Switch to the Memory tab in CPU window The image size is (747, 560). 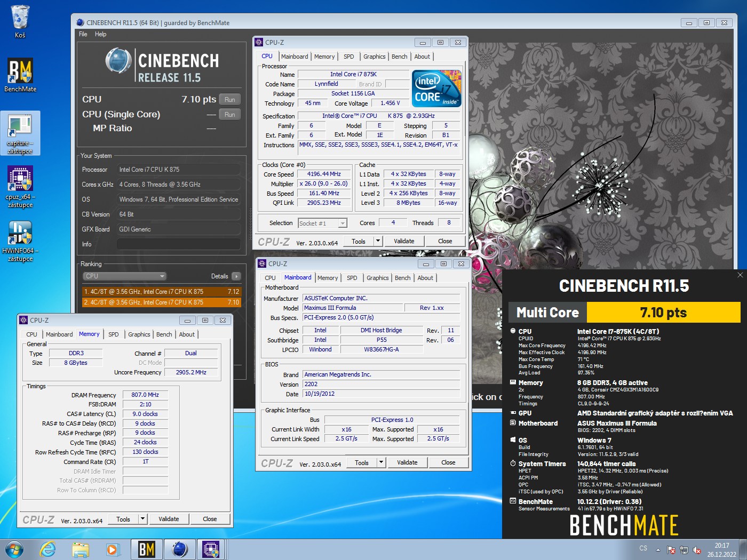pos(324,57)
